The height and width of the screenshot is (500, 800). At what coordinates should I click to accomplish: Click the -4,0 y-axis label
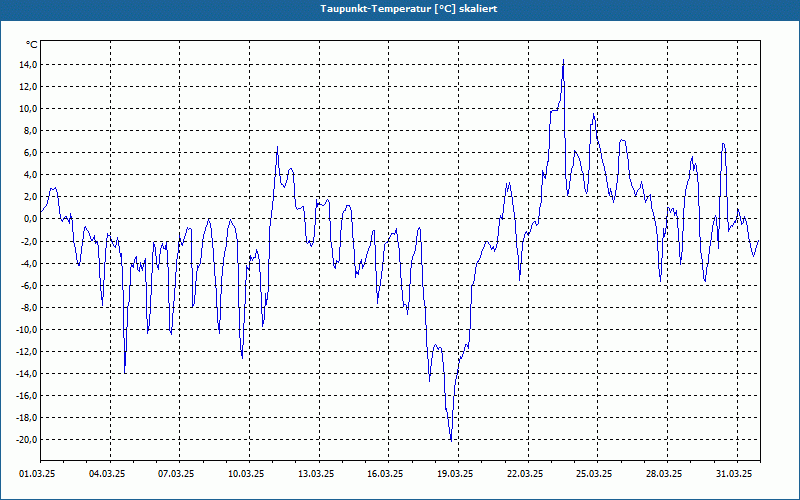(x=29, y=263)
